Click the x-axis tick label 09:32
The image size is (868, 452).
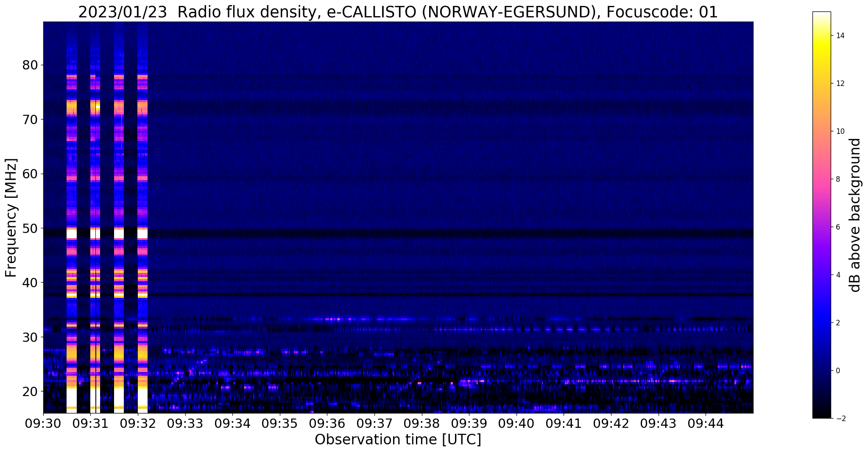point(138,424)
